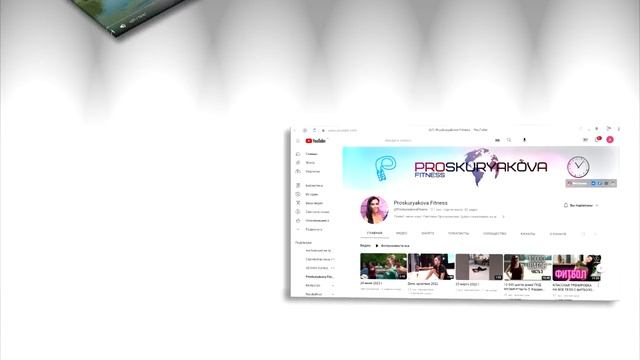Screen dimensions: 640x360
Task: Open the on-screen keyboard icon in search
Action: 497,140
